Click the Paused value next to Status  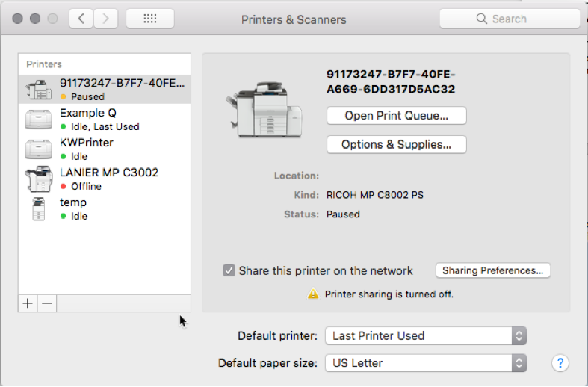[x=343, y=214]
